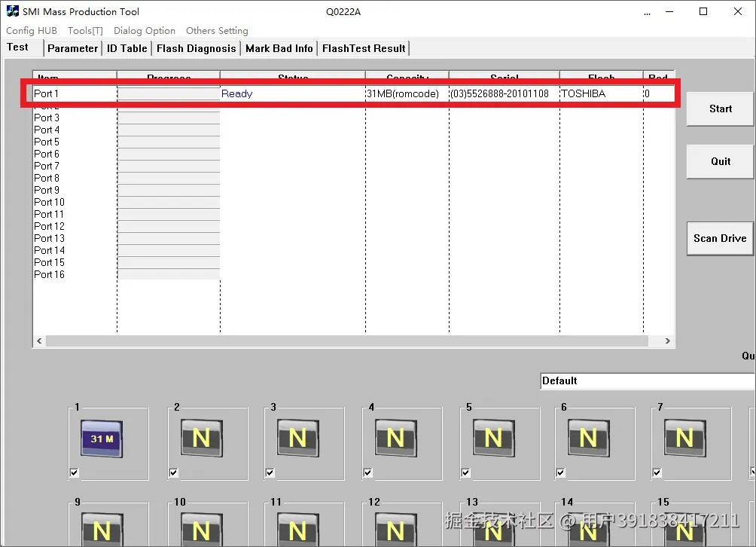Viewport: 756px width, 547px height.
Task: Click the Ready status of Port 1
Action: [236, 93]
